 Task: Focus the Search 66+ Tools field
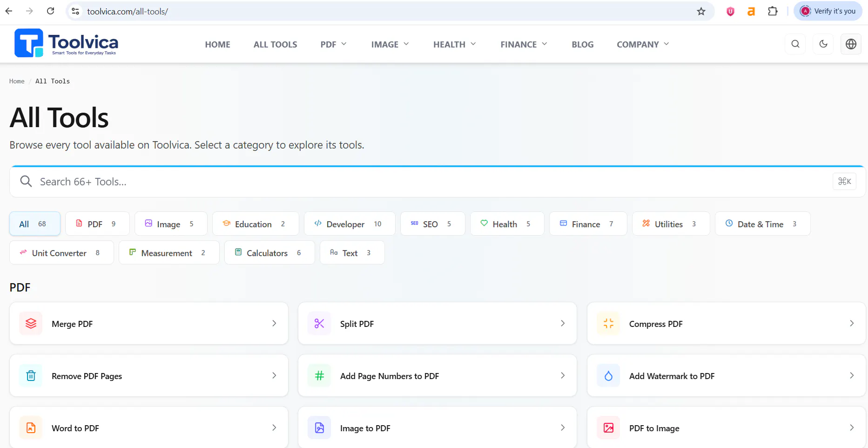point(437,182)
